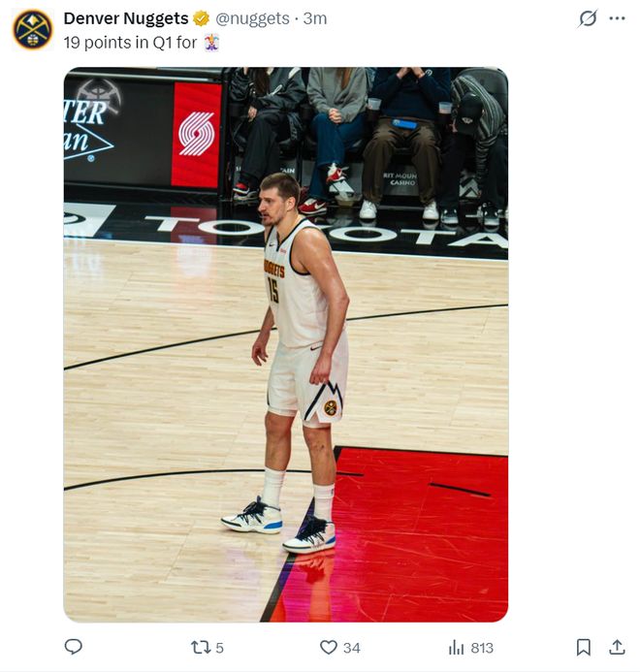Enlarge the basketball player photo

286,344
